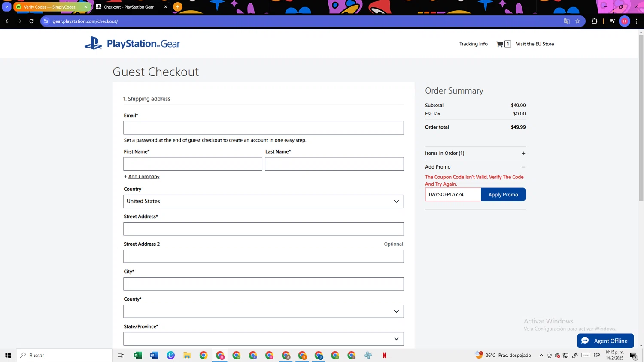Screen dimensions: 644x362
Task: Visit the EU Store link
Action: point(535,44)
